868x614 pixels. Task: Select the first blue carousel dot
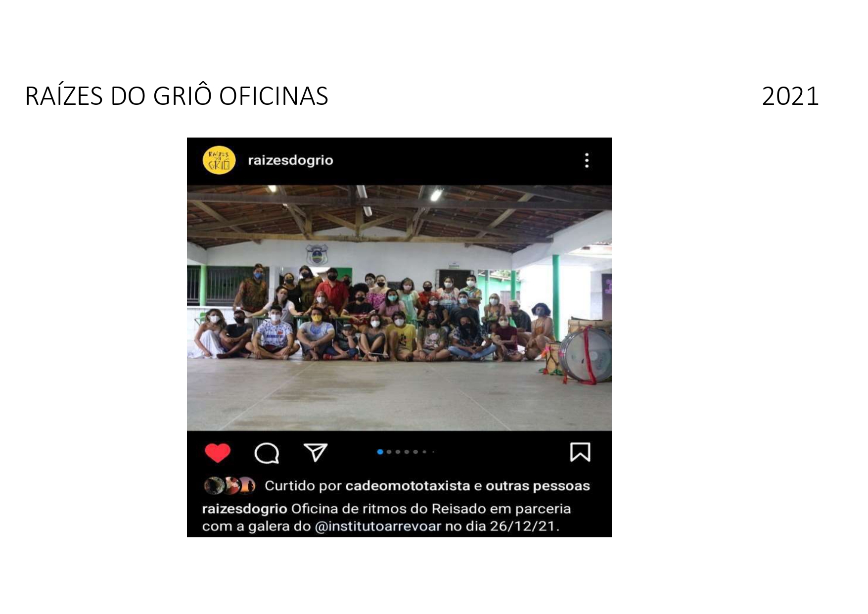click(x=380, y=452)
